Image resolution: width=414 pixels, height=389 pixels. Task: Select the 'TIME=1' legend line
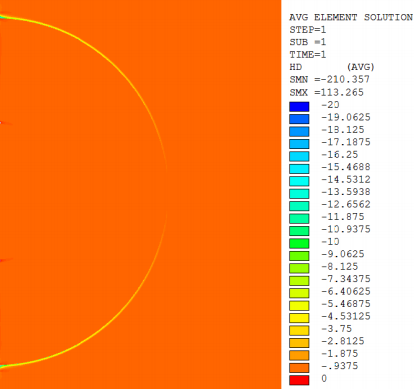point(308,55)
